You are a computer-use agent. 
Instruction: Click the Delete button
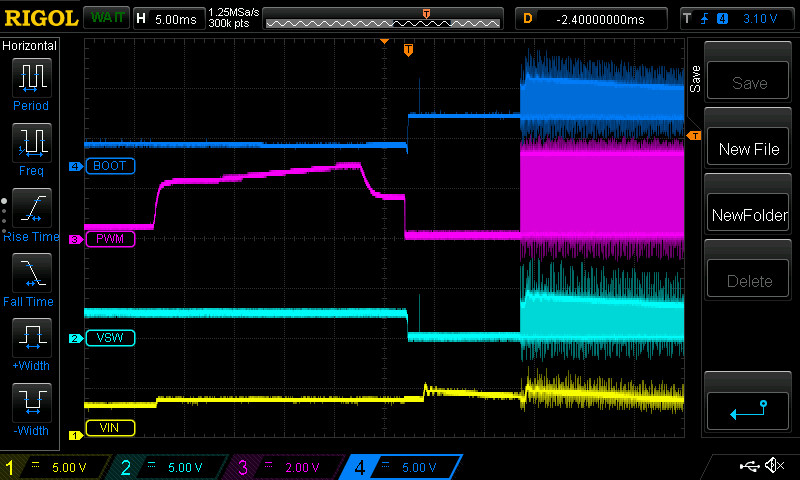point(748,279)
